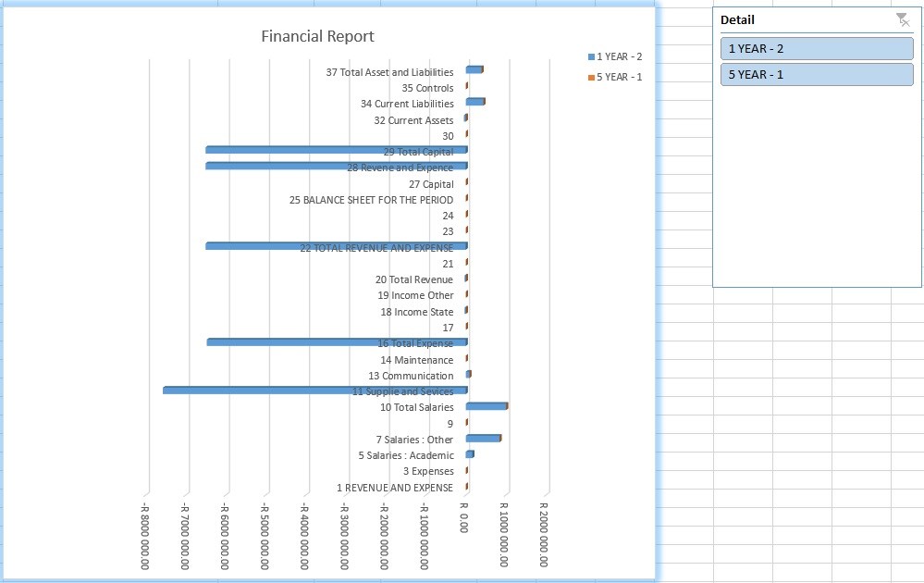Click the blue legend marker for 1 YEAR - 2

tap(592, 57)
